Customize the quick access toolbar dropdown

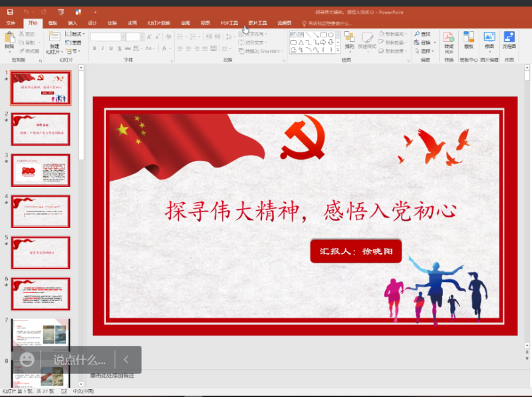pos(95,12)
